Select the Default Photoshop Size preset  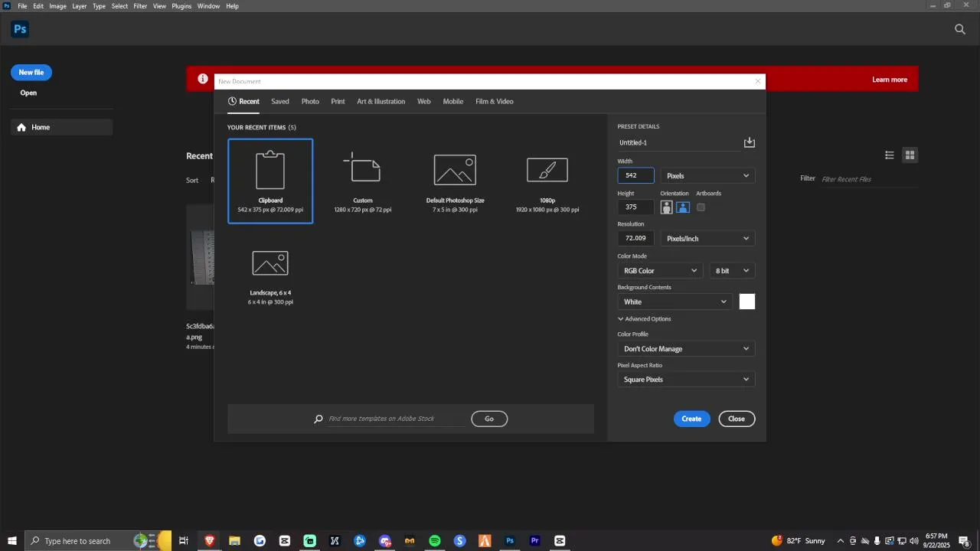tap(455, 181)
